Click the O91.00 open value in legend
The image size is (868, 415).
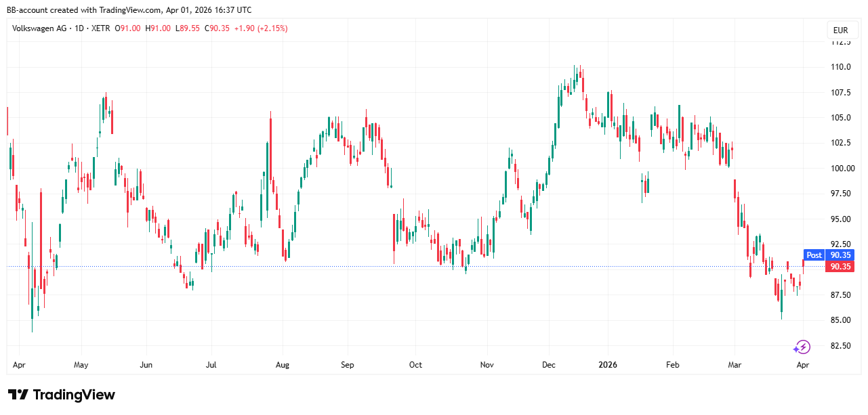127,28
